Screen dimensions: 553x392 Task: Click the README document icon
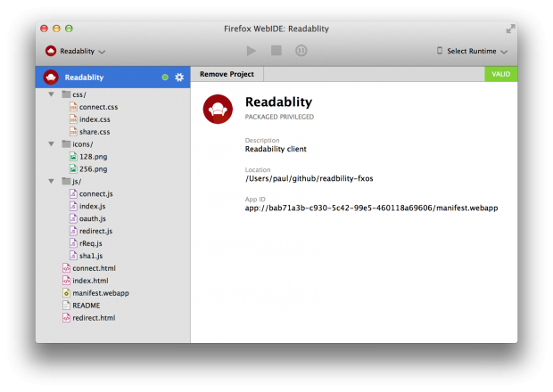66,305
